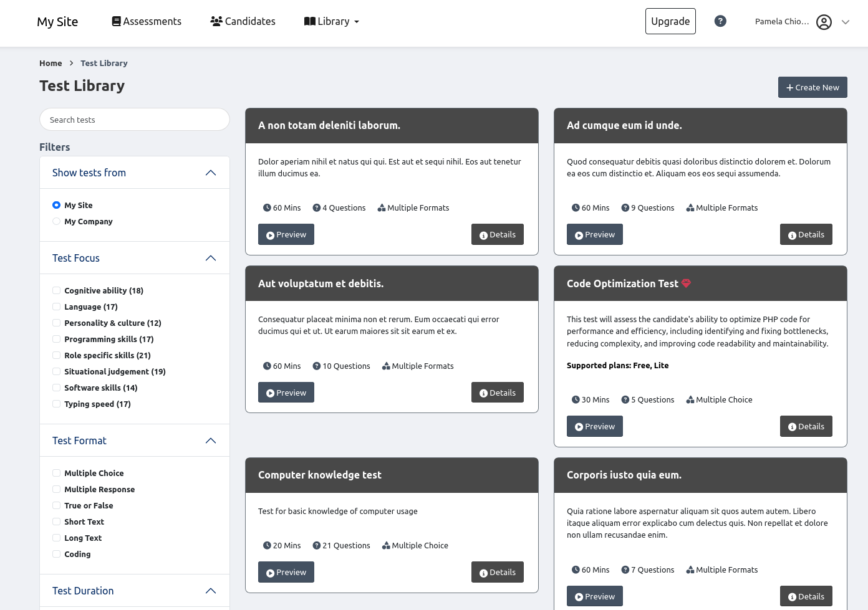Screen dimensions: 868x610
Task: Click the red gem icon on Code Optimization Test
Action: pos(686,284)
